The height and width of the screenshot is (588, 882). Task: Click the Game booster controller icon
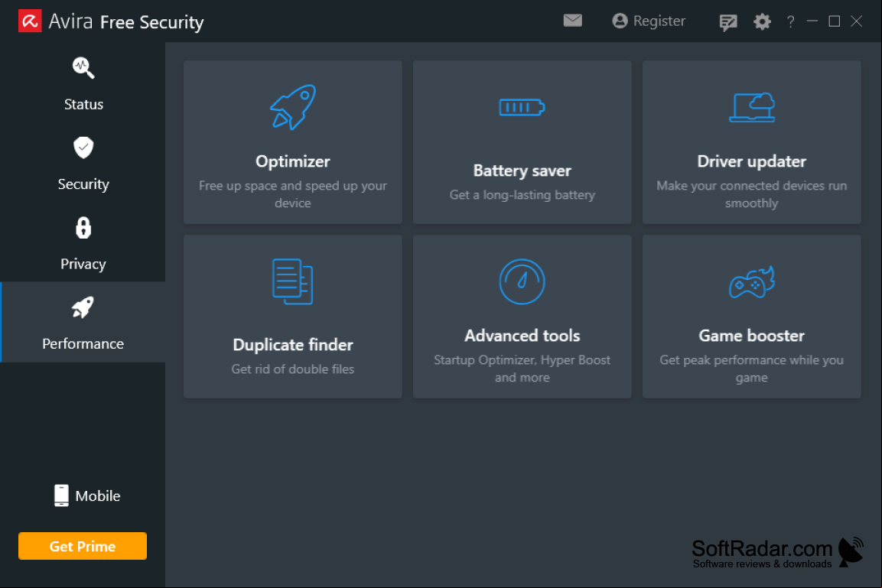tap(751, 281)
